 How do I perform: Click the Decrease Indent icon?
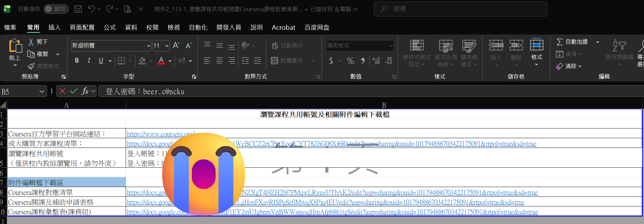245,60
